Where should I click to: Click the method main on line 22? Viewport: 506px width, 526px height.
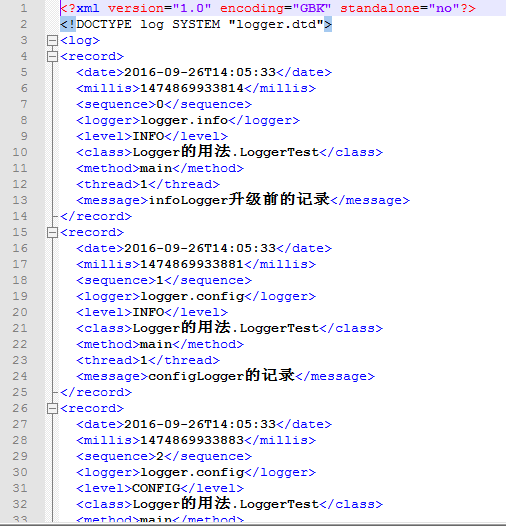coord(156,344)
